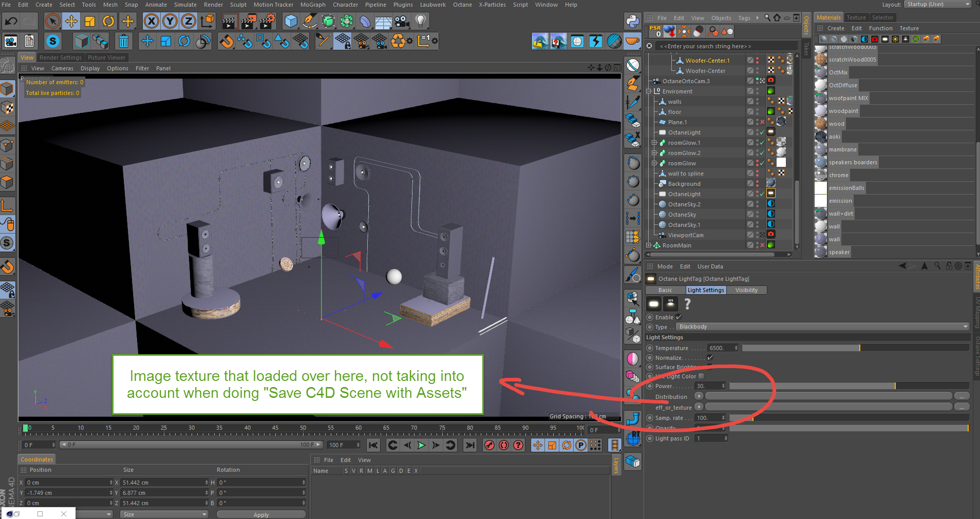Add a Camera object from toolbar

tap(402, 22)
